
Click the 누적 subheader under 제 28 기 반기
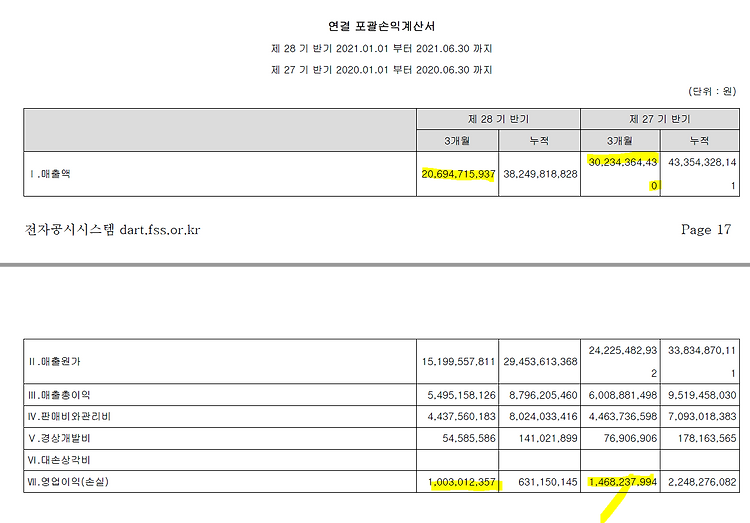point(539,141)
